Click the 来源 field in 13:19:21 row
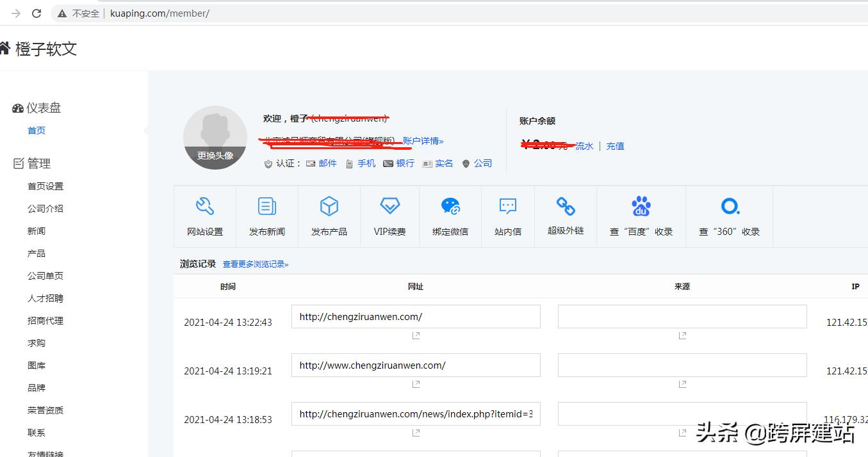This screenshot has height=457, width=868. (x=682, y=365)
